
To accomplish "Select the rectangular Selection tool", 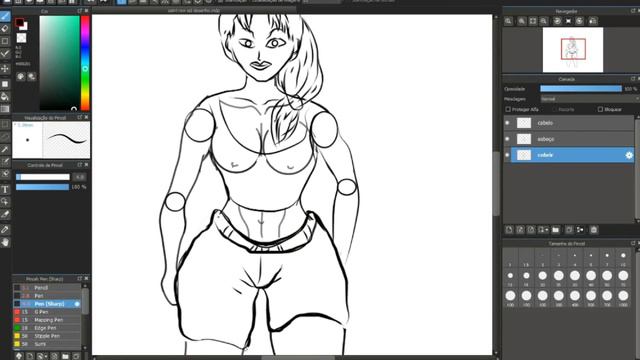I will point(5,124).
